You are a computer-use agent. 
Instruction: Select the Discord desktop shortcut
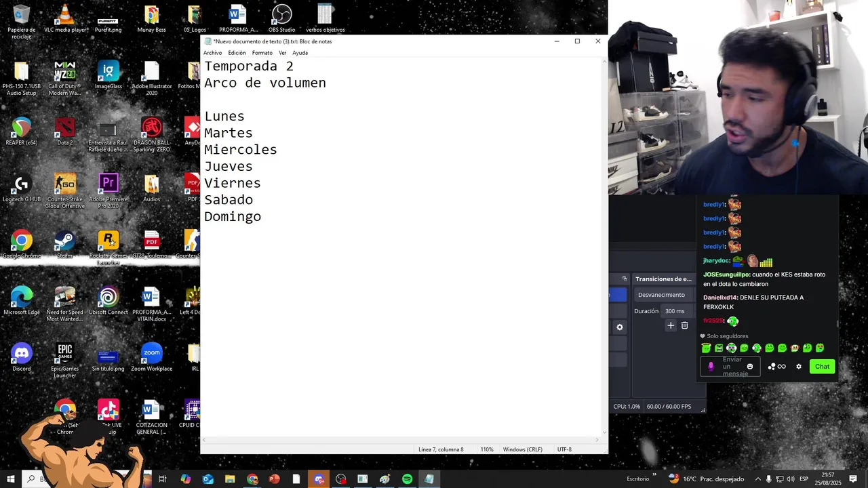pos(22,358)
